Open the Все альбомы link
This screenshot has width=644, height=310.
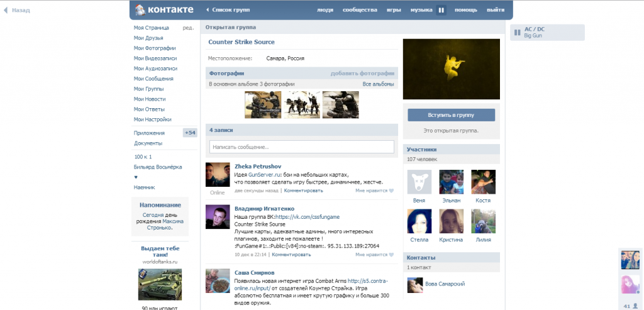(378, 84)
